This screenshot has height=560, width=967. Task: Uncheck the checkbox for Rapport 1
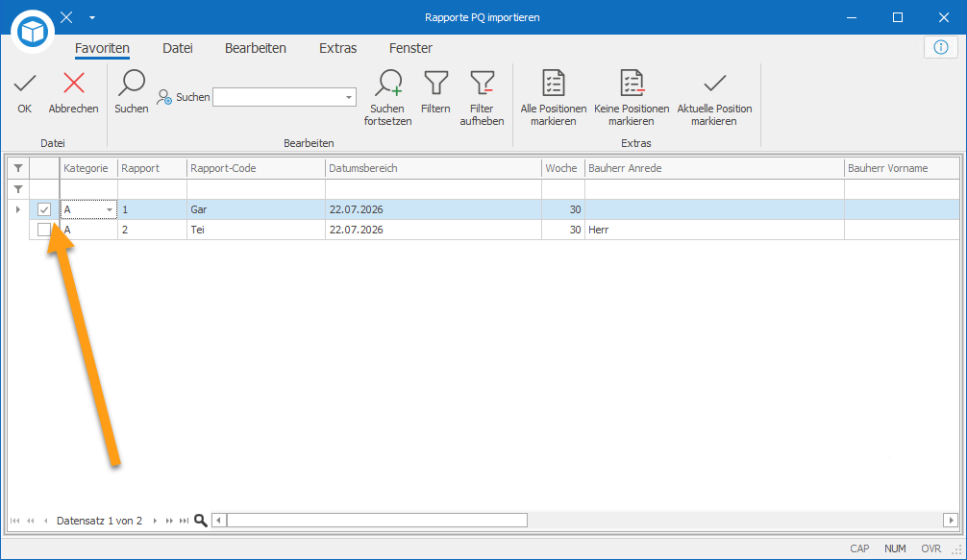pos(44,209)
